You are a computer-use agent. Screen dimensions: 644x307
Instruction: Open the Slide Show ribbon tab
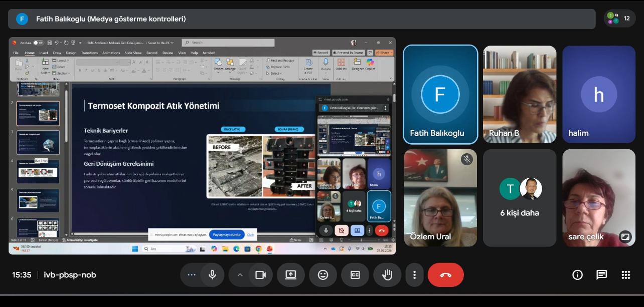pyautogui.click(x=133, y=53)
